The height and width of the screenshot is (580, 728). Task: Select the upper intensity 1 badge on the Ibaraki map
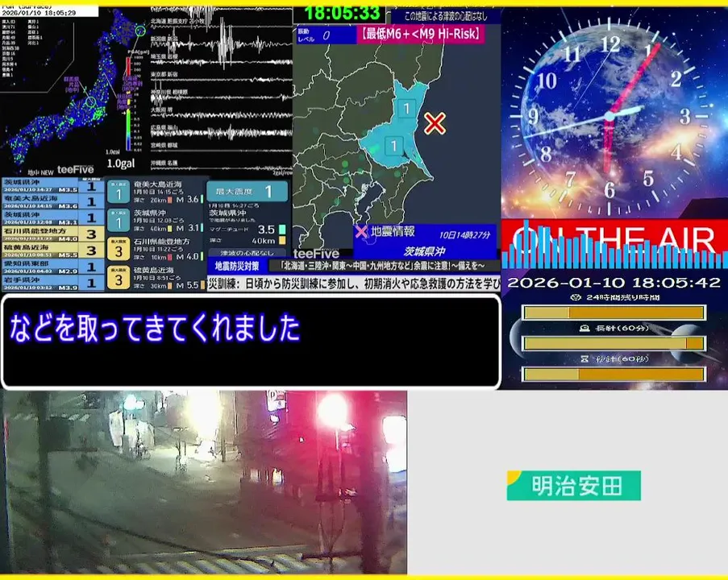[406, 109]
